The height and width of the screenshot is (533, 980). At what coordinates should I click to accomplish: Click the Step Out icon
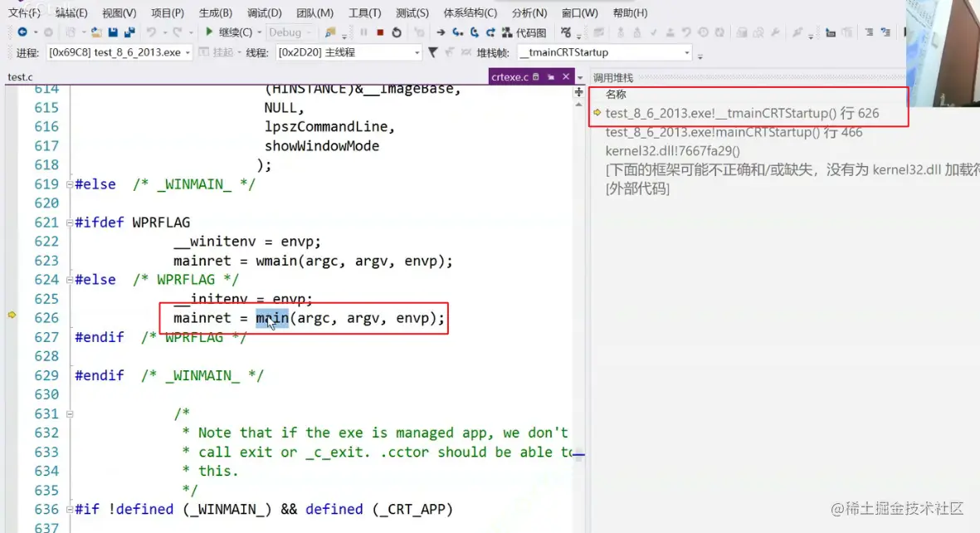(490, 32)
